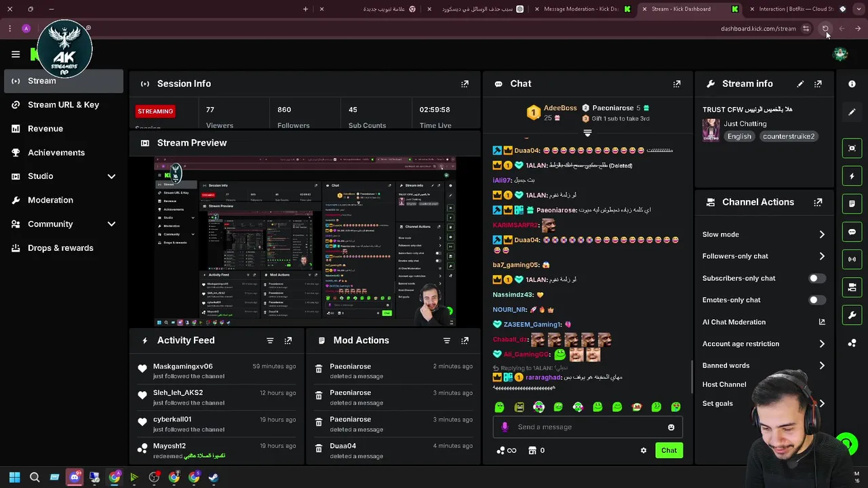The image size is (868, 488).
Task: Pop out the Chat panel
Action: (677, 83)
